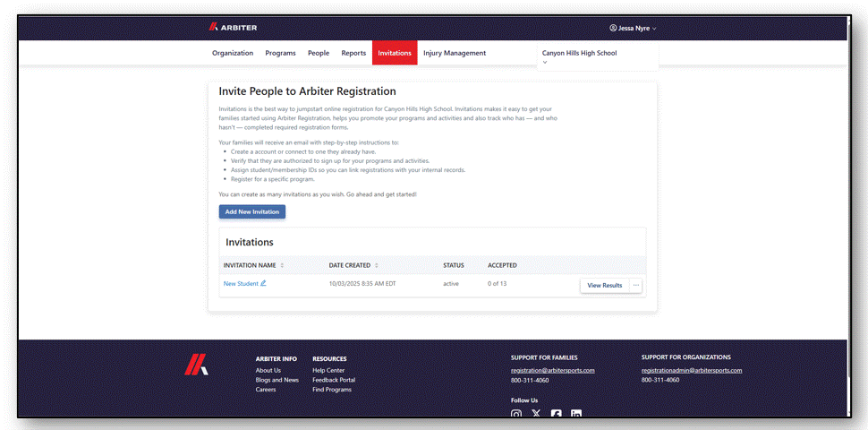Viewport: 868px width, 430px height.
Task: Click the Add New Invitation button
Action: [x=251, y=211]
